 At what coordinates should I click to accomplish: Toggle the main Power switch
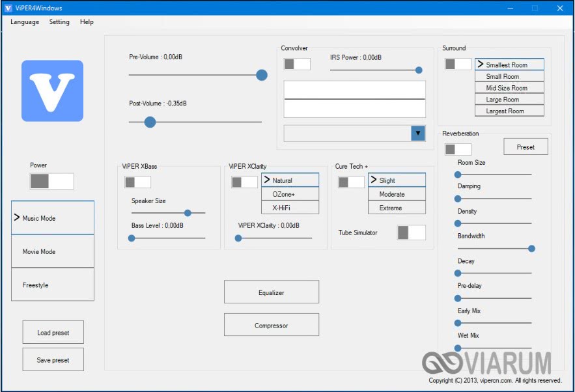tap(51, 181)
